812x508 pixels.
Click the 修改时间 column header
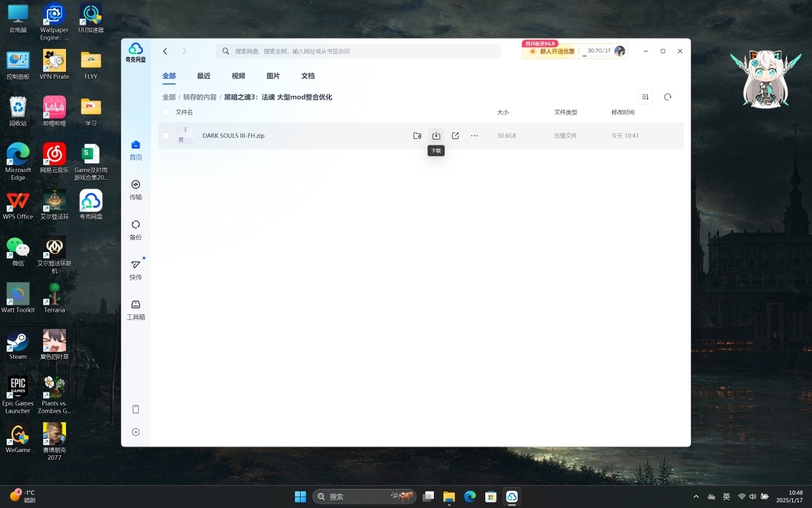[x=623, y=112]
